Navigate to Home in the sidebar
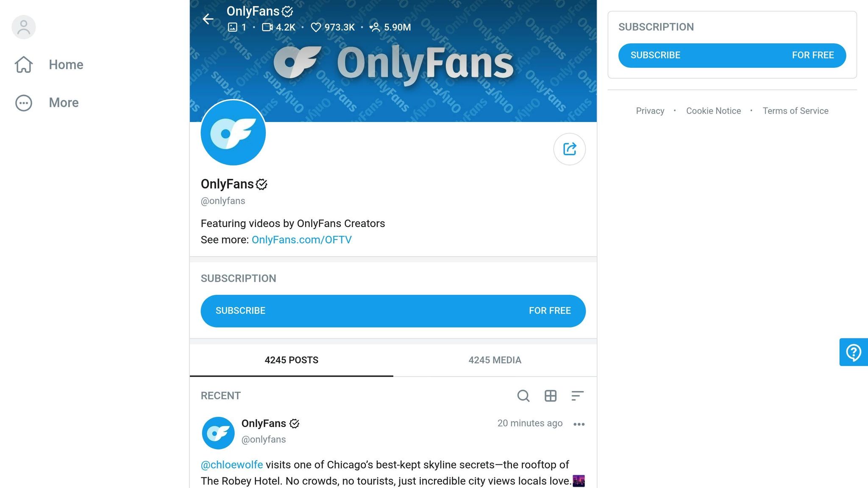 coord(66,64)
